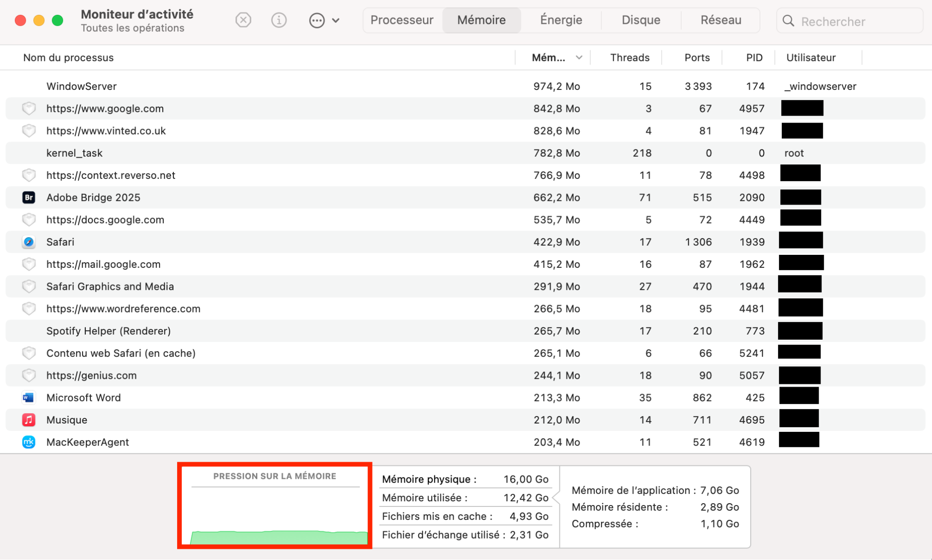Viewport: 932px width, 560px height.
Task: Toggle sort arrow on Mém... column
Action: click(x=579, y=58)
